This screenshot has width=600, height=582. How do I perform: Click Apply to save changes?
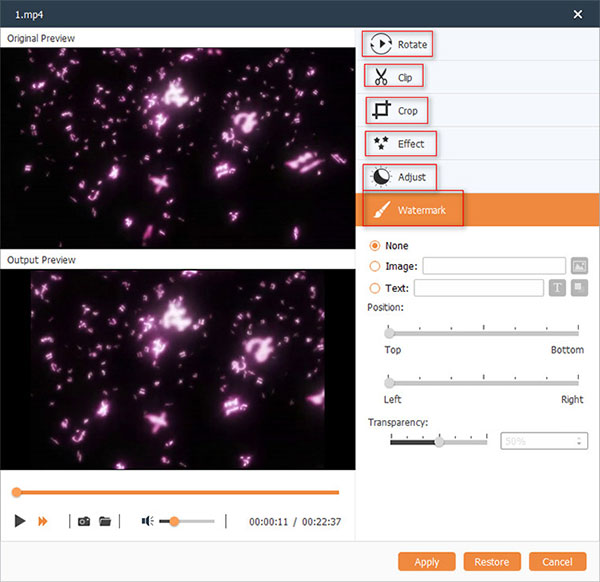click(426, 561)
